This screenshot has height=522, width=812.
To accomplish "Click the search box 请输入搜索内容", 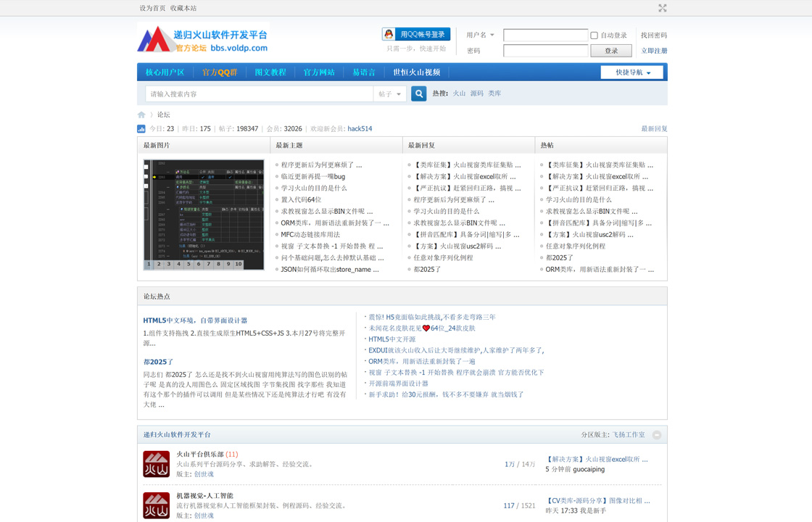I will [x=259, y=94].
